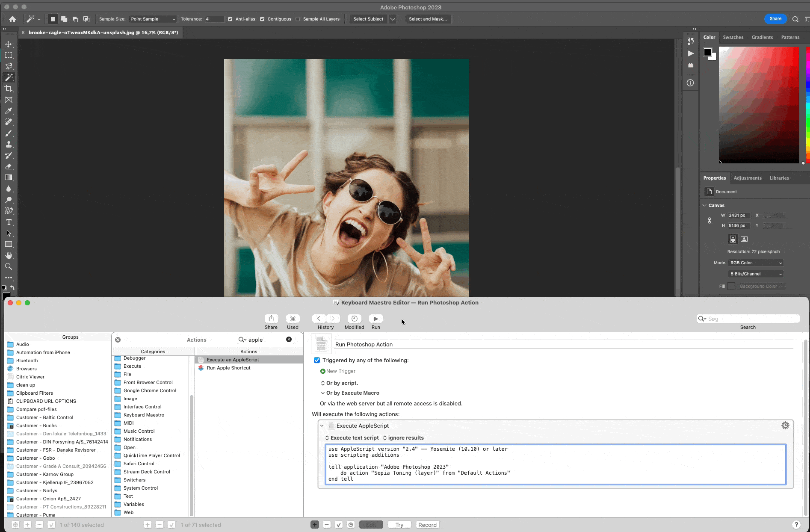Open the Sample Size dropdown
The width and height of the screenshot is (810, 532).
tap(153, 19)
